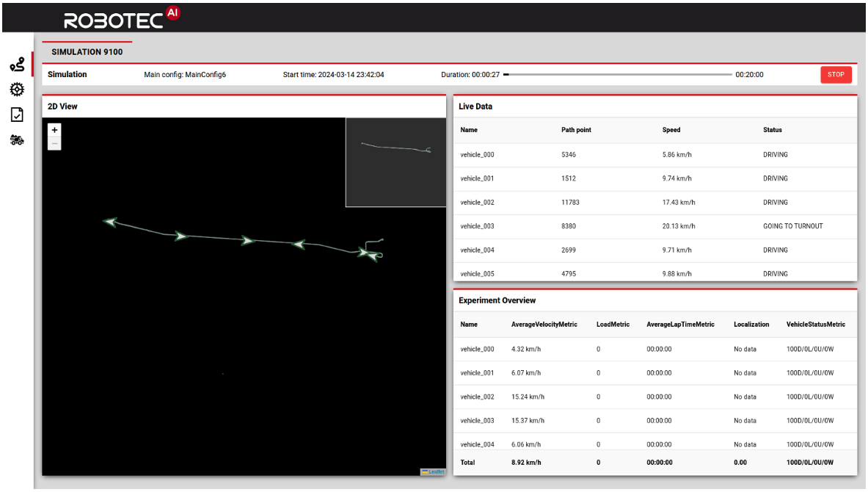The width and height of the screenshot is (868, 492).
Task: Open settings via the gear sidebar icon
Action: [17, 89]
